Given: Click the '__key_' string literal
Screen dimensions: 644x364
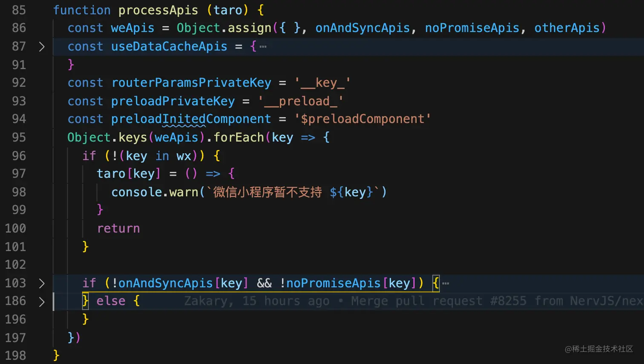Looking at the screenshot, I should click(x=322, y=83).
